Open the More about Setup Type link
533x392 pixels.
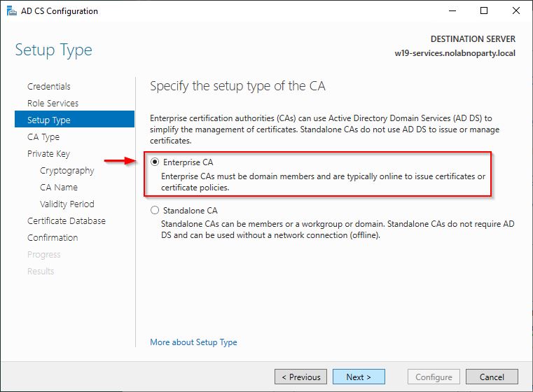tap(193, 342)
